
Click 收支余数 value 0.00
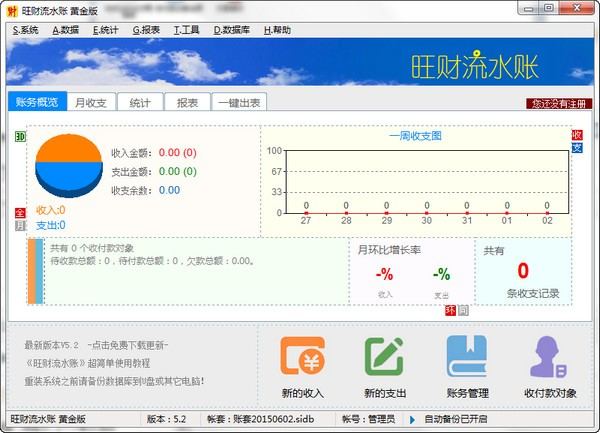(169, 190)
